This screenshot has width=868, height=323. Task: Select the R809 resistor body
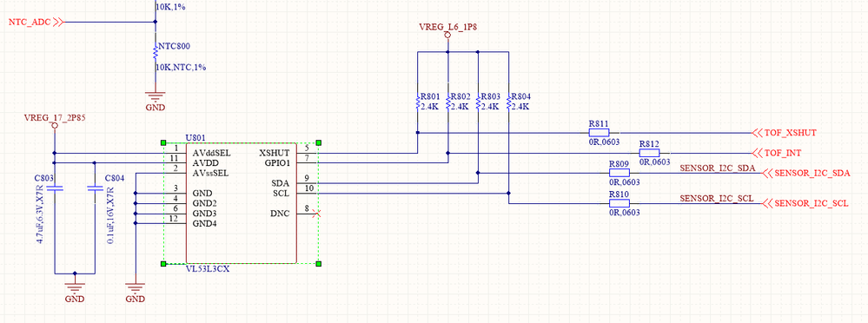[619, 173]
